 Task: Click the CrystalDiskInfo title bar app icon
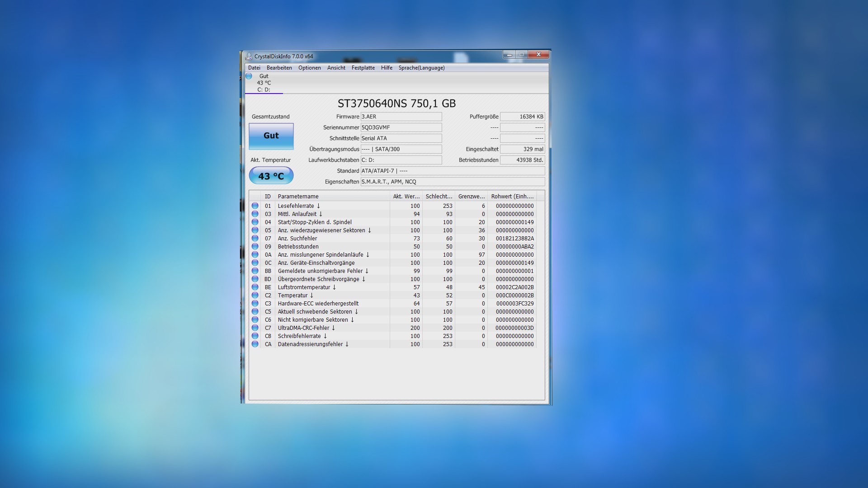tap(248, 56)
